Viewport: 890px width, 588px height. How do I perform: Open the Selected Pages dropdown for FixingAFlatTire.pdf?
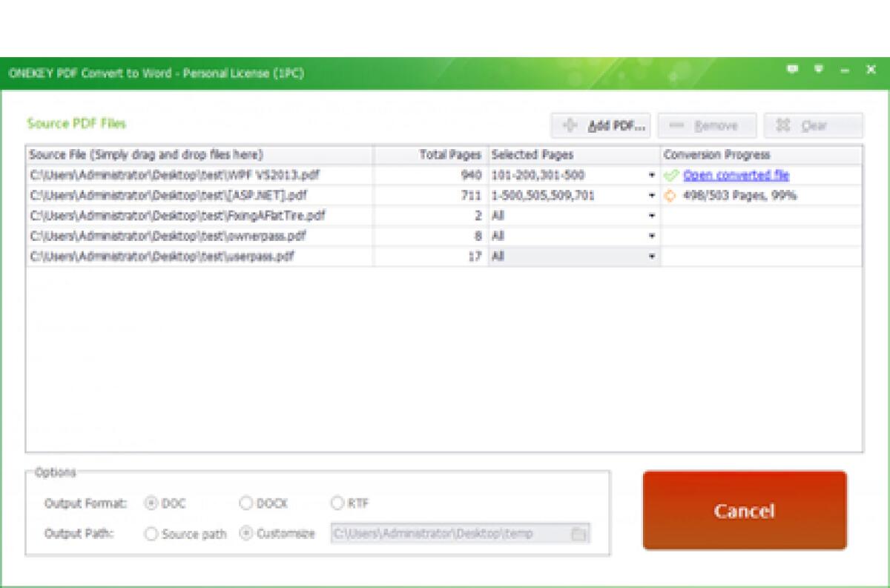tap(651, 216)
